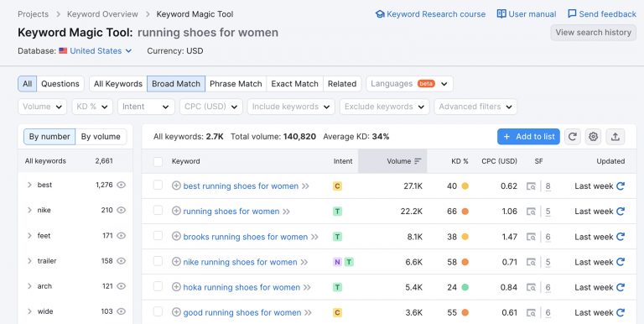Screen dimensions: 644x324
Task: Click sort icon in Volume column header
Action: click(x=418, y=161)
